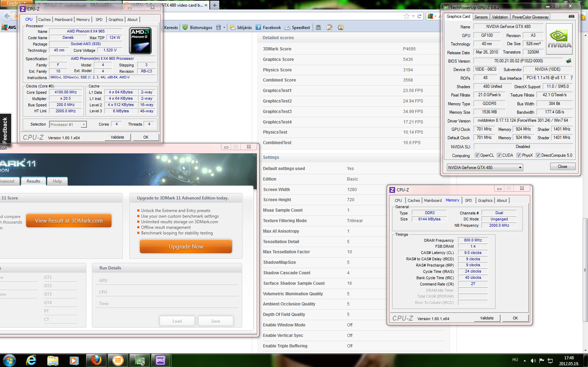Open the Időjárás weather shortcut

click(241, 27)
